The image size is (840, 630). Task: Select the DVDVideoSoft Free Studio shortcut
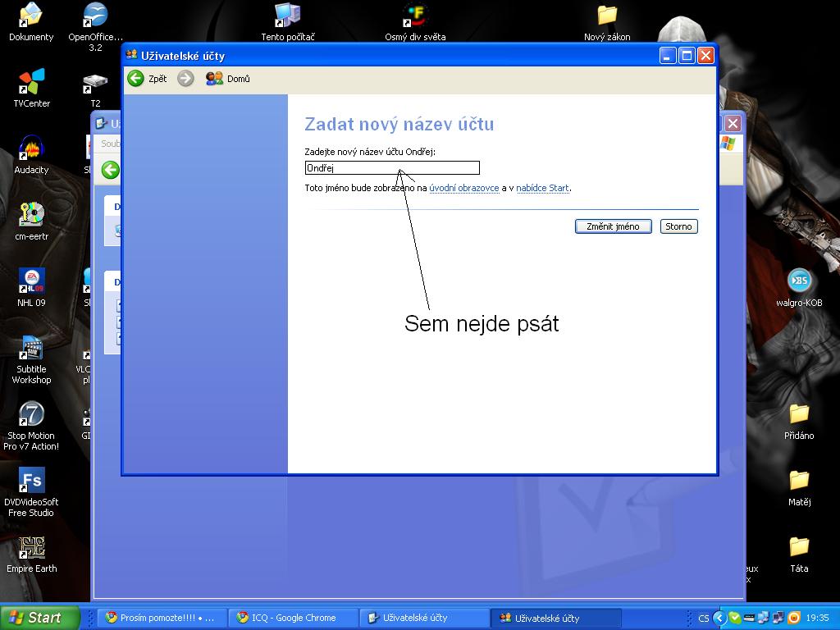(31, 492)
